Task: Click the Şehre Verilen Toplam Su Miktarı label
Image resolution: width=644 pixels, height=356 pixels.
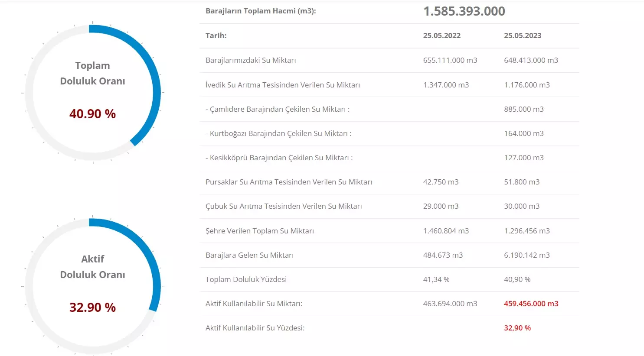Action: tap(259, 231)
